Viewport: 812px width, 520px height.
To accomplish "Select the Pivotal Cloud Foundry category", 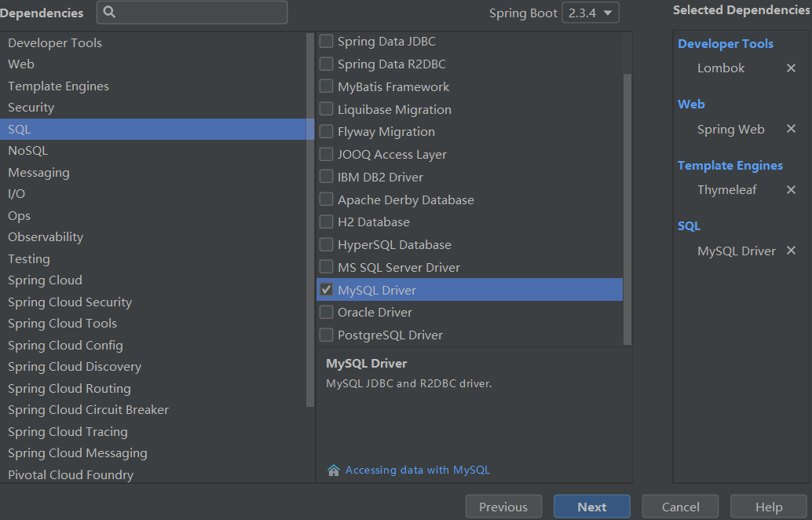I will pyautogui.click(x=153, y=474).
